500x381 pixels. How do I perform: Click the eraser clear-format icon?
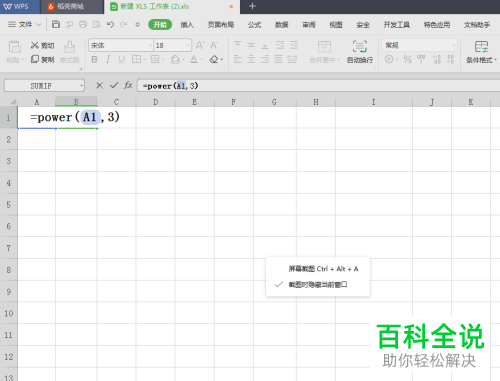[x=214, y=59]
